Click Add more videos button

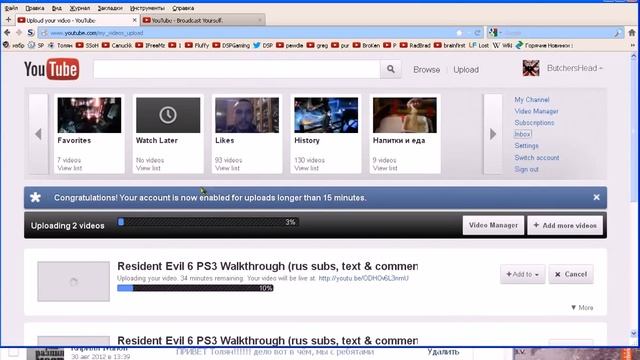565,225
